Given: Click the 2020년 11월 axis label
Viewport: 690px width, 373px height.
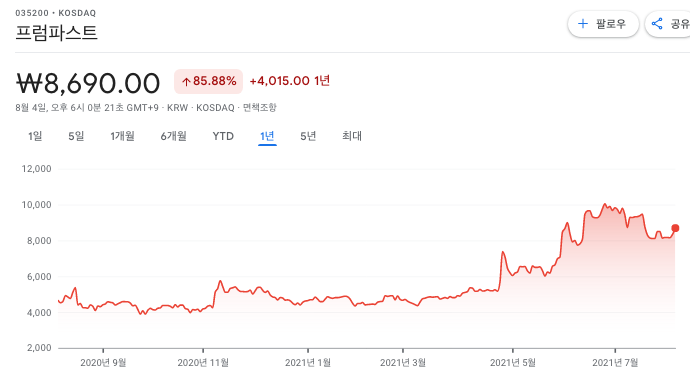Looking at the screenshot, I should [203, 362].
